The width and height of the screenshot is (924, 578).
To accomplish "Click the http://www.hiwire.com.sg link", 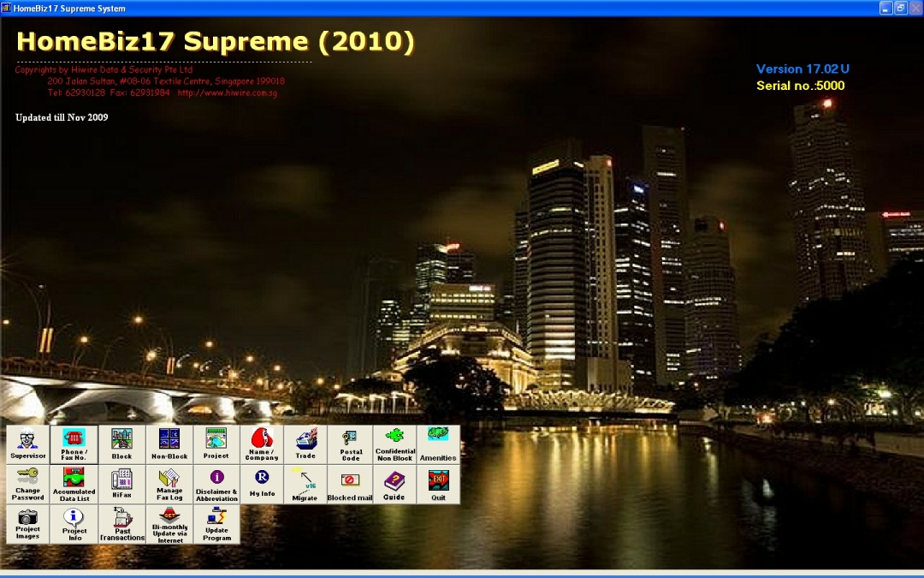I will [227, 92].
